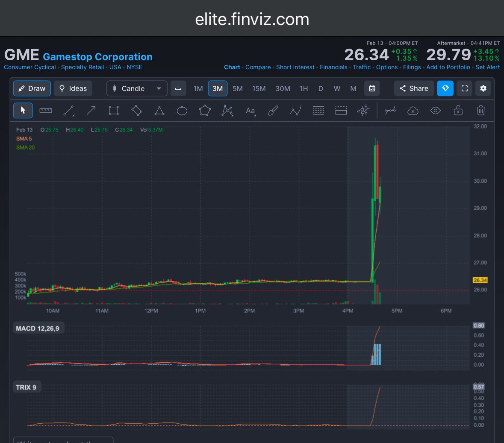Click the TRIX 9 indicator label
Viewport: 504px width, 443px height.
click(x=26, y=387)
